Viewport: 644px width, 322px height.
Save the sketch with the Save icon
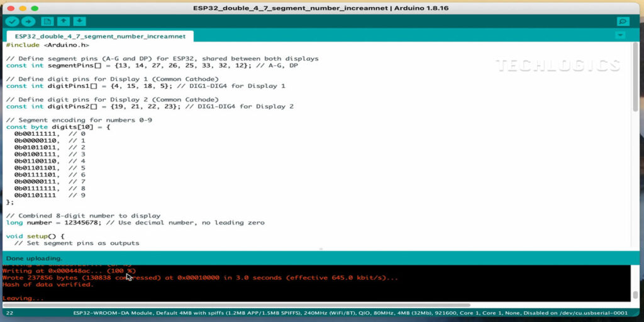(x=80, y=21)
